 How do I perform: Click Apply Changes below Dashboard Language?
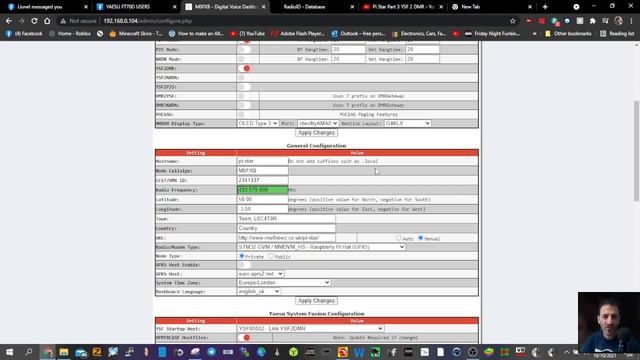tap(316, 301)
